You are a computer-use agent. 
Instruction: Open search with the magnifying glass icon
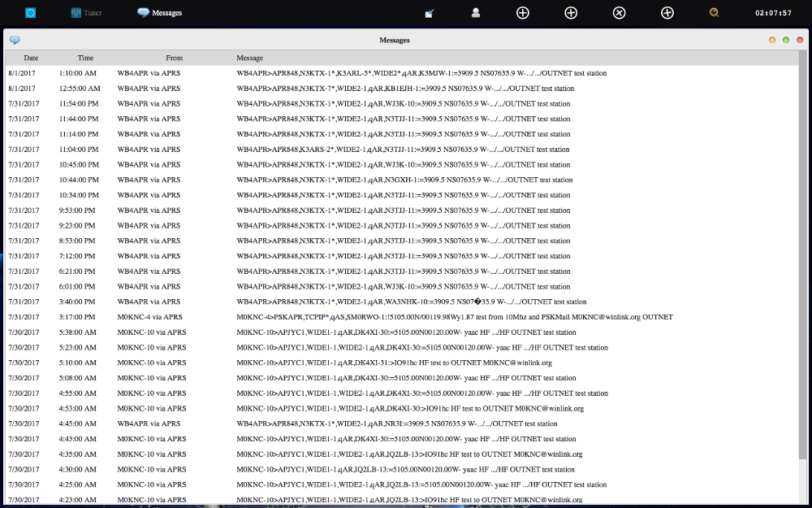(714, 13)
